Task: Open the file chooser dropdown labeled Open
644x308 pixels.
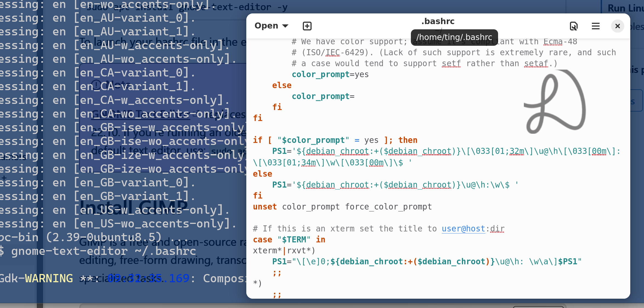Action: coord(271,26)
